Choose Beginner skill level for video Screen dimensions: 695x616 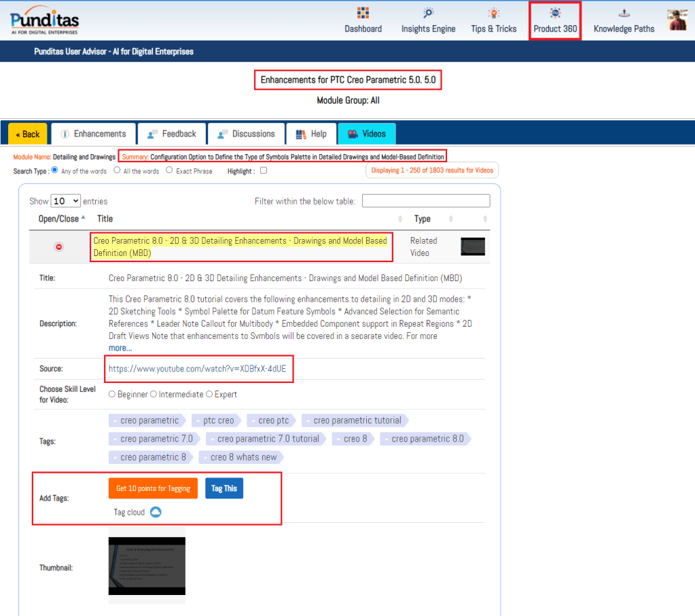(112, 394)
